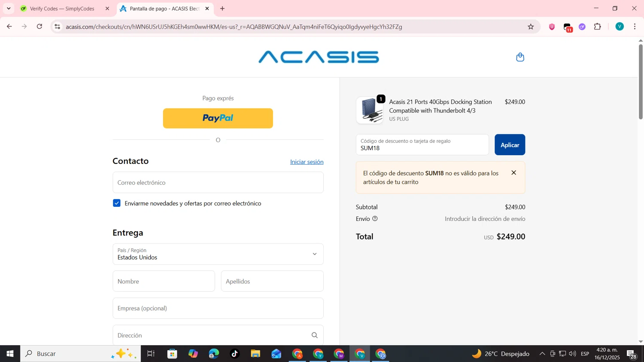Image resolution: width=644 pixels, height=362 pixels.
Task: Open TikTok from the taskbar
Action: [234, 354]
